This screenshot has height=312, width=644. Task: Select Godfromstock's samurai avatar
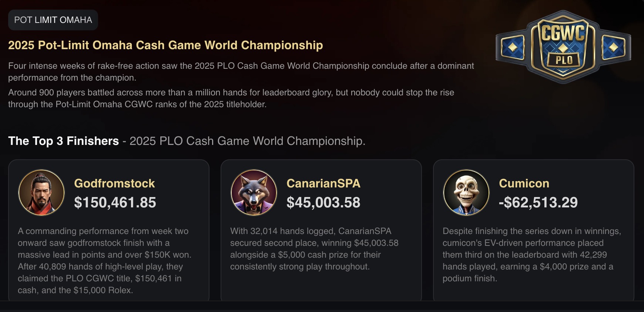tap(41, 192)
